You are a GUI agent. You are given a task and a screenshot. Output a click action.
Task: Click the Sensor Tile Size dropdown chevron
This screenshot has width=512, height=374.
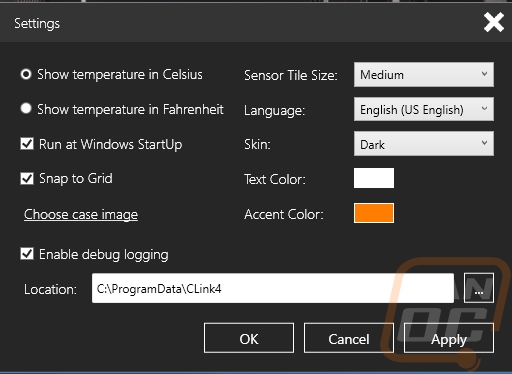(x=484, y=74)
